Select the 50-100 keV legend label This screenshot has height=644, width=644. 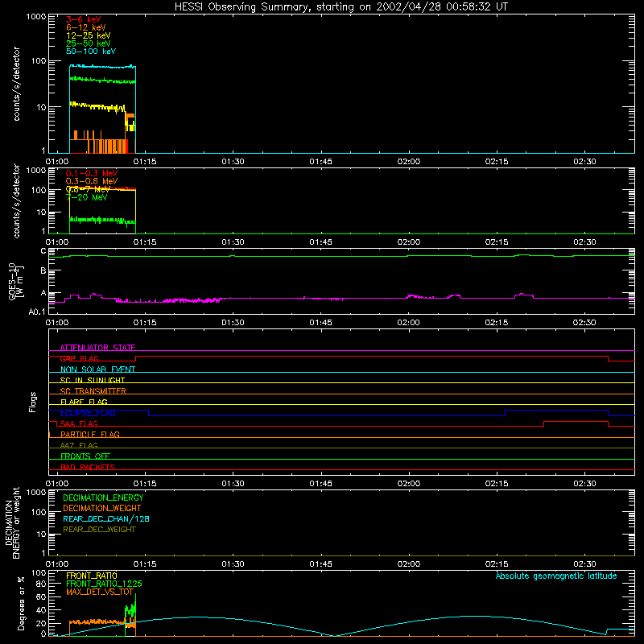[x=91, y=52]
